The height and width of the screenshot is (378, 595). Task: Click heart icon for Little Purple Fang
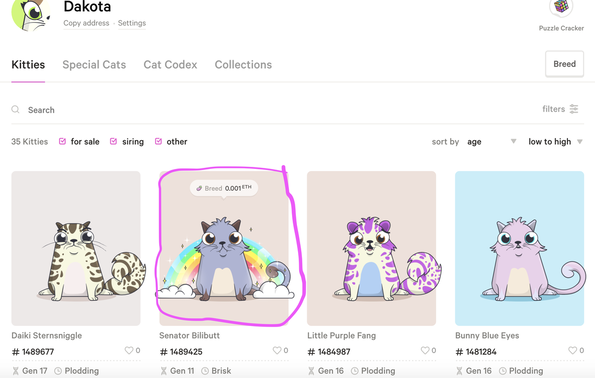point(425,350)
